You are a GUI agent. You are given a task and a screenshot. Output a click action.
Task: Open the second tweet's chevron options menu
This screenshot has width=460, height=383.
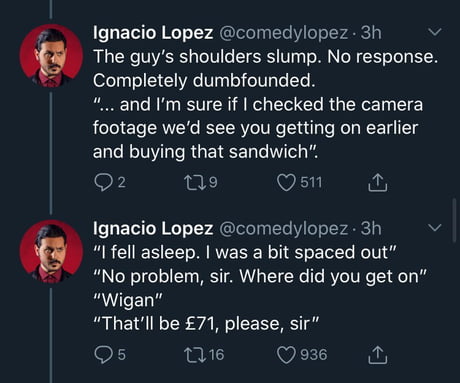(435, 228)
